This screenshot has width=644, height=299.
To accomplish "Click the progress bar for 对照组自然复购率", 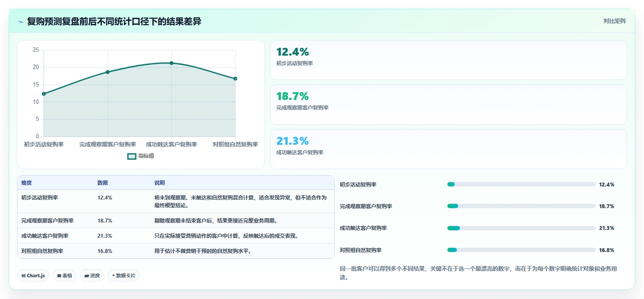I will (x=521, y=250).
